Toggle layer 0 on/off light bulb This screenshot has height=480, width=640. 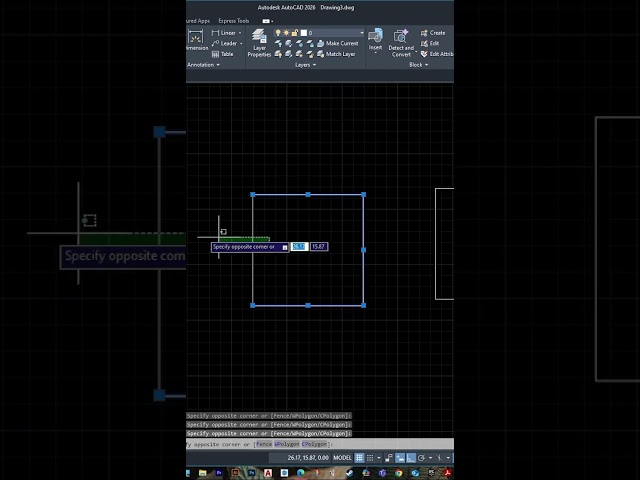(x=278, y=33)
